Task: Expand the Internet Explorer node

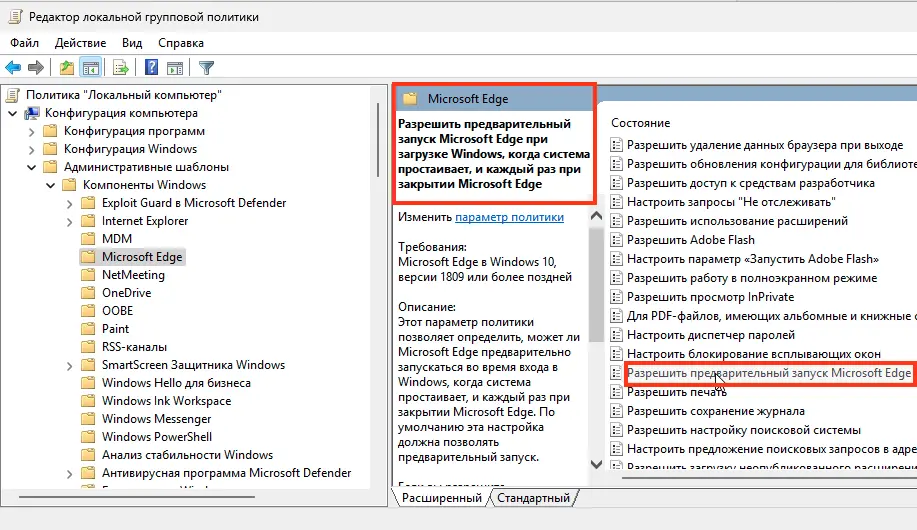Action: pos(69,222)
